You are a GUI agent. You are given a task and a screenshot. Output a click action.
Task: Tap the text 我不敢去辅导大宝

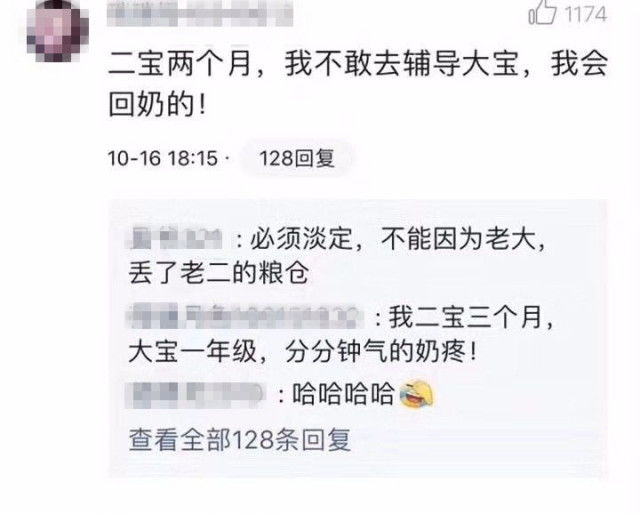(402, 64)
